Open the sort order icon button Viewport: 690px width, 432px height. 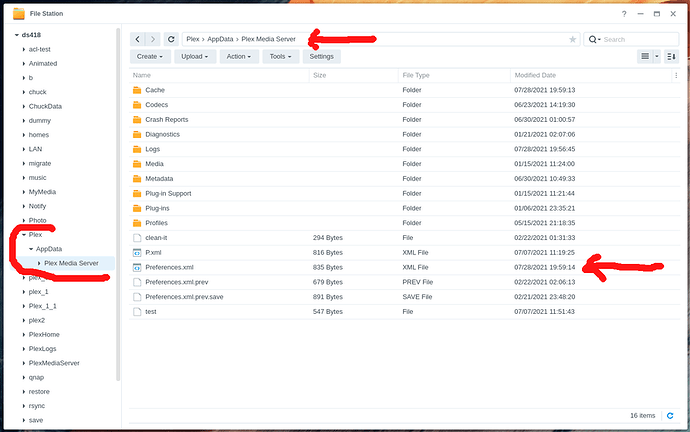point(671,56)
